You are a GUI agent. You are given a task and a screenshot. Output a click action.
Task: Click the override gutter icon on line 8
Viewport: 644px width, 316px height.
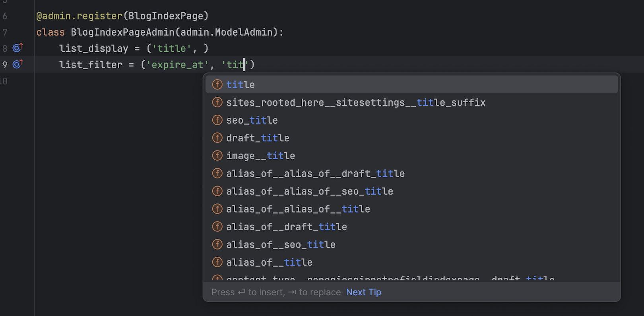[x=18, y=48]
